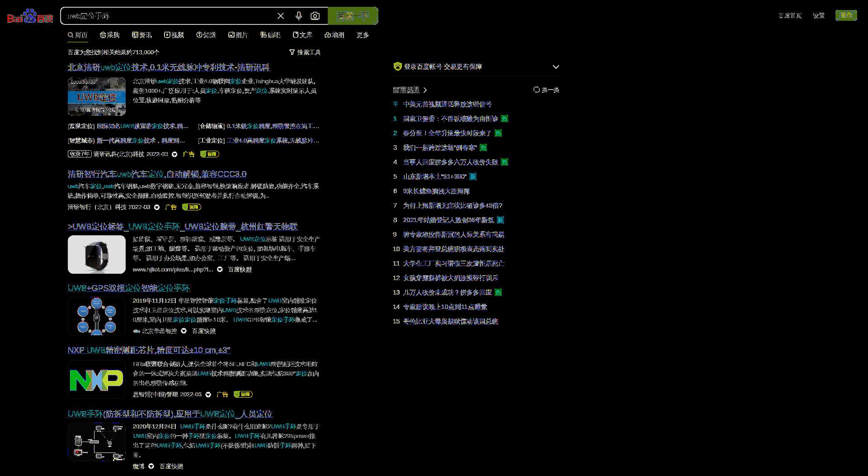
Task: Click the UWB定位 ad thumbnail image
Action: [x=97, y=96]
